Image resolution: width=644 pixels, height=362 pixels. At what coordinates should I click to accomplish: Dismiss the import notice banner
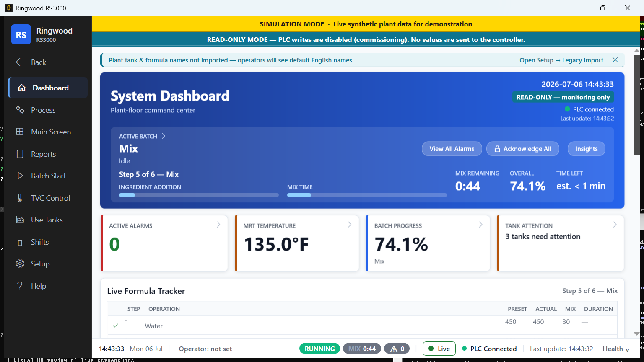tap(615, 60)
